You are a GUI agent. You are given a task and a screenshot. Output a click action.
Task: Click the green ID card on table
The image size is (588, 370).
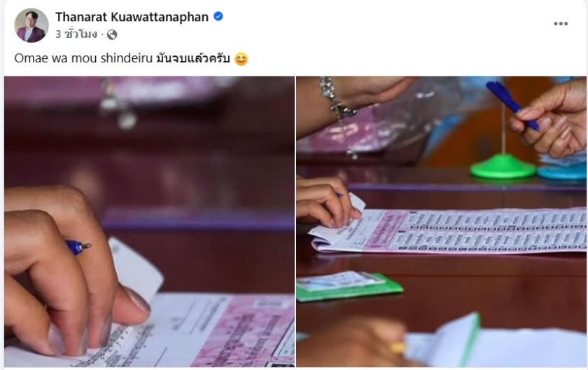(349, 286)
